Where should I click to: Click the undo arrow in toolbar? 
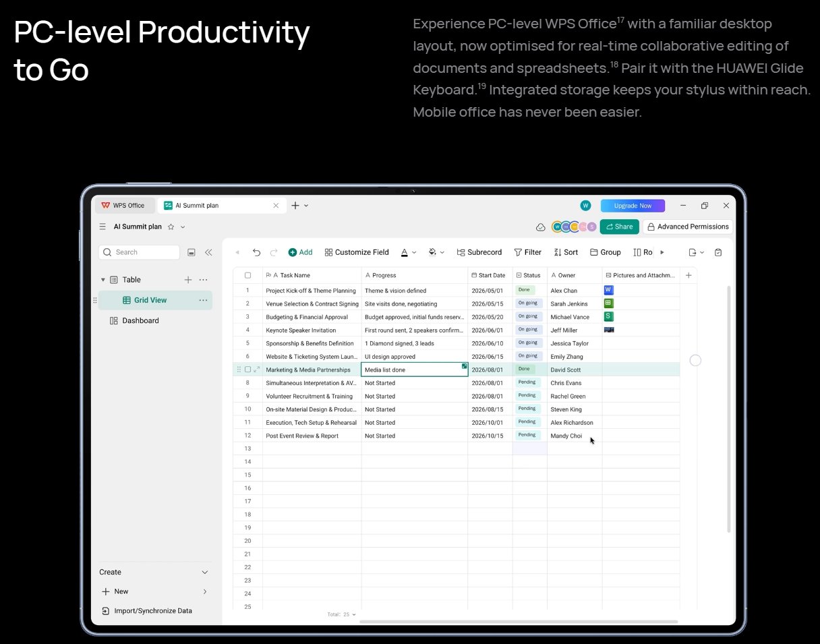[x=256, y=252]
